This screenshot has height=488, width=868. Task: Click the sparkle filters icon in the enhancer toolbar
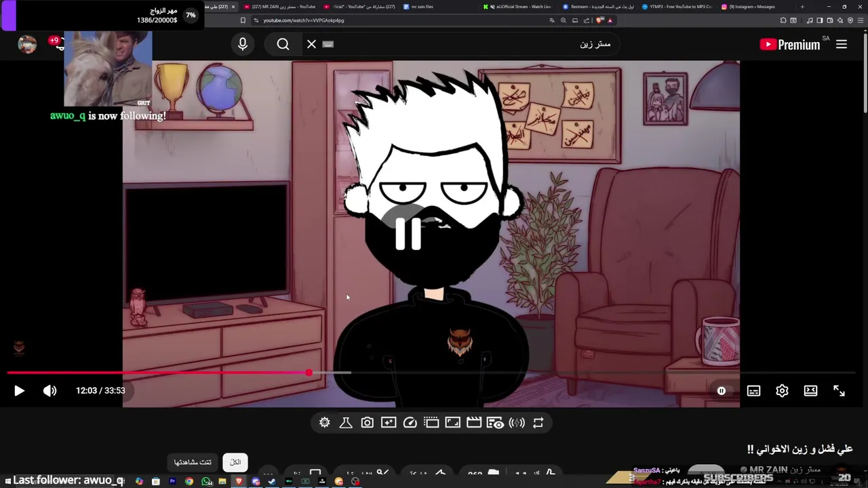tap(389, 422)
